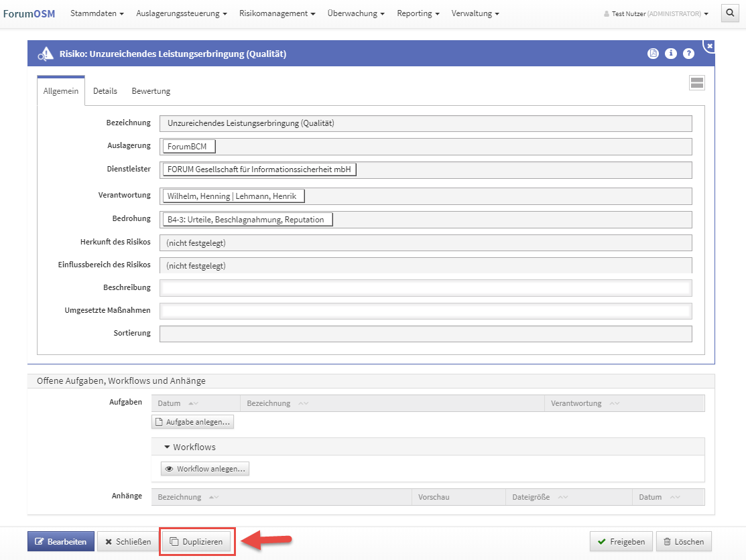The height and width of the screenshot is (560, 746).
Task: Click the help question mark icon
Action: tap(688, 54)
